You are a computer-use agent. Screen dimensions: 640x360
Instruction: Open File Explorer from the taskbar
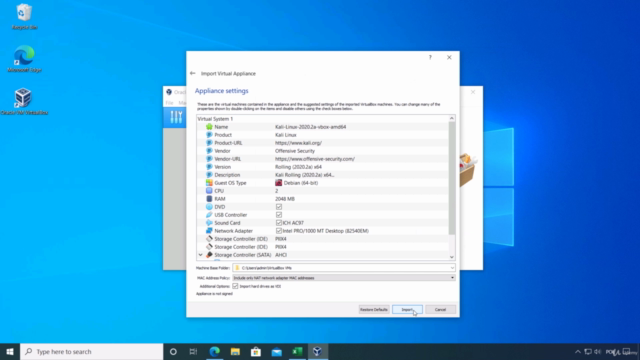[x=235, y=351]
